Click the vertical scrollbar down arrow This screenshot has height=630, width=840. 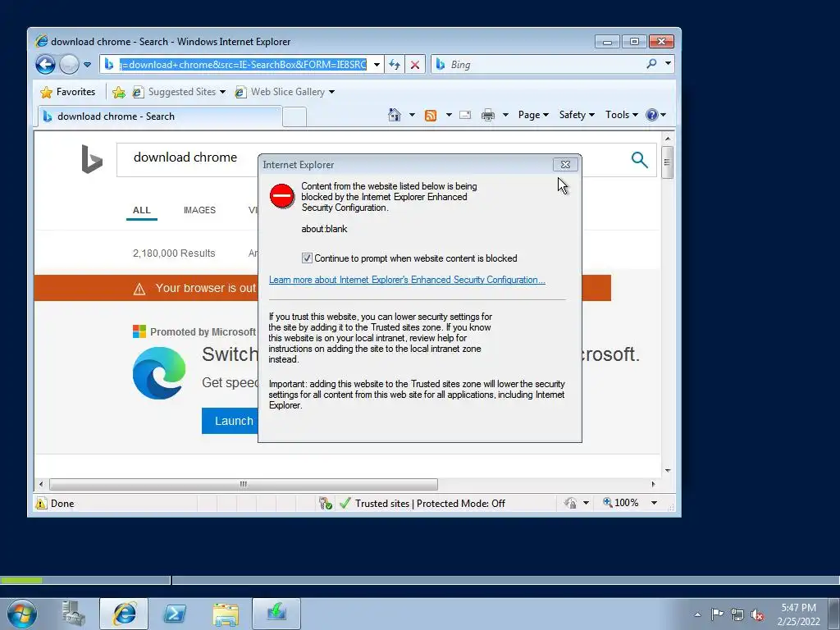[x=668, y=470]
